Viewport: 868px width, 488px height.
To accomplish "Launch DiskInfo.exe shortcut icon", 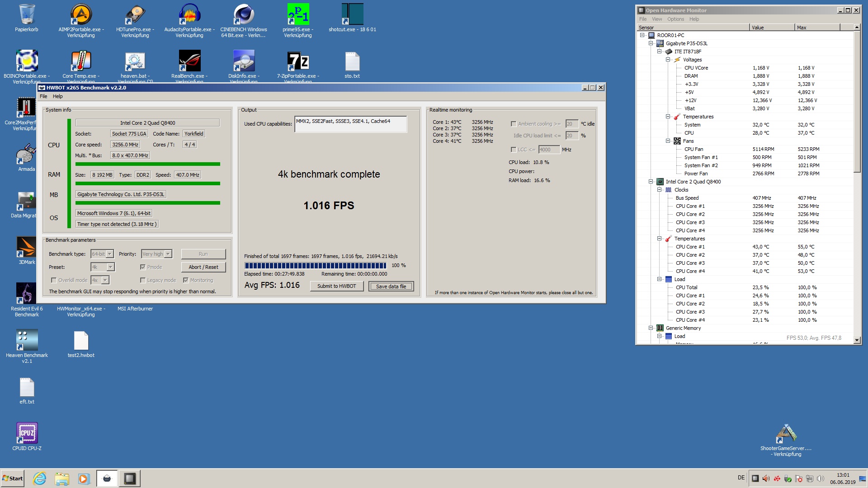I will point(244,61).
